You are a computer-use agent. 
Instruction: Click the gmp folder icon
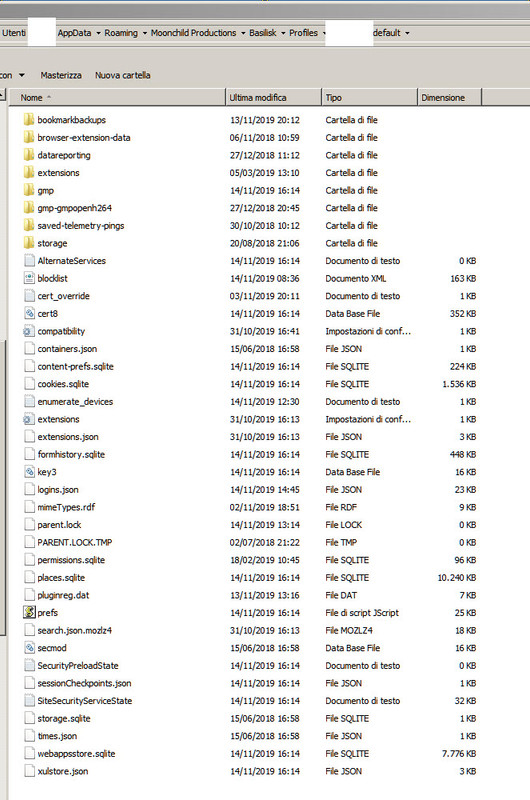point(29,190)
